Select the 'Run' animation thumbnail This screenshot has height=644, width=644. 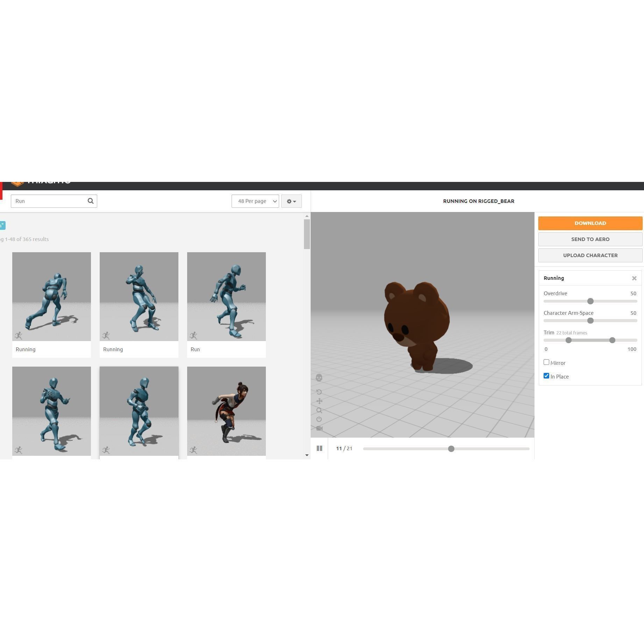coord(226,296)
